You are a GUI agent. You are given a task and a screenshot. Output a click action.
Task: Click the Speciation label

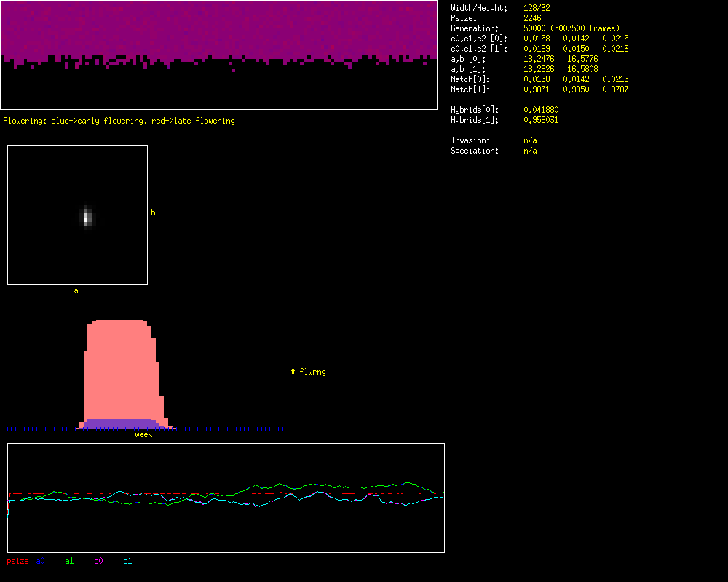tap(475, 151)
